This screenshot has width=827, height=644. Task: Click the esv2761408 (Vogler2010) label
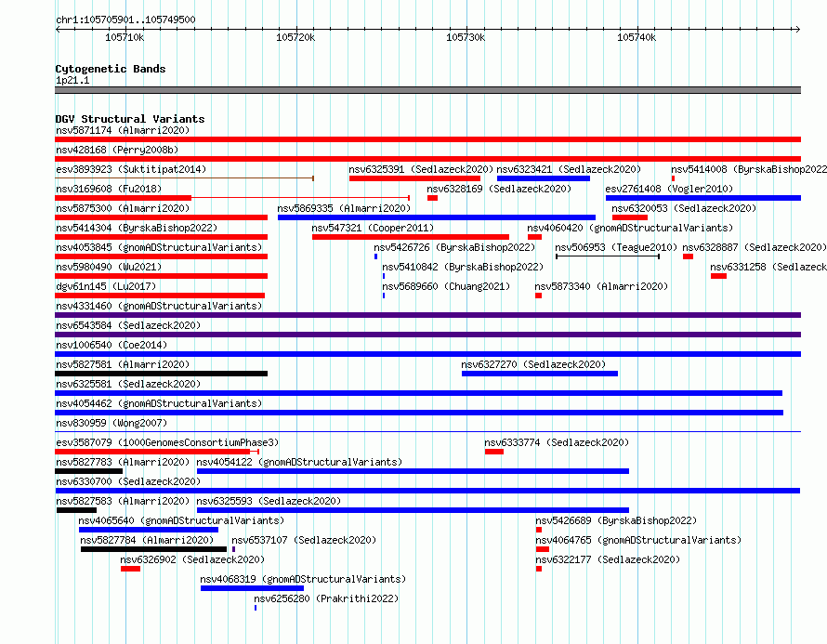pos(669,189)
